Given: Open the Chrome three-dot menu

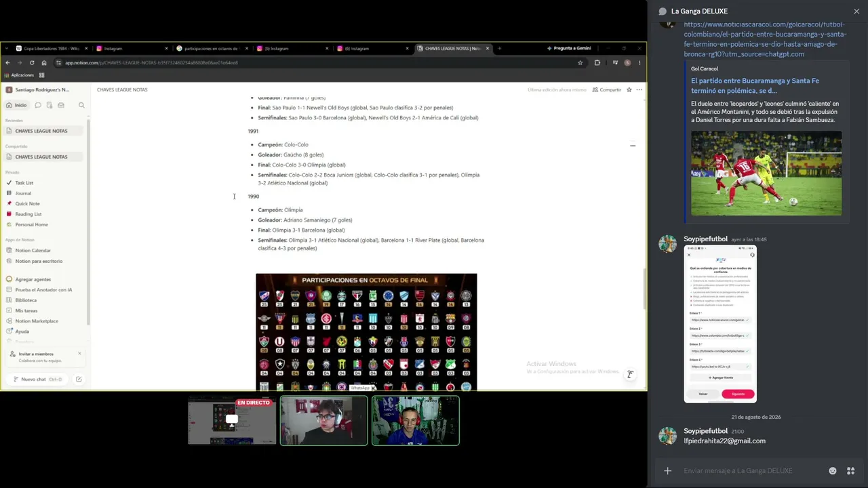Looking at the screenshot, I should tap(639, 62).
